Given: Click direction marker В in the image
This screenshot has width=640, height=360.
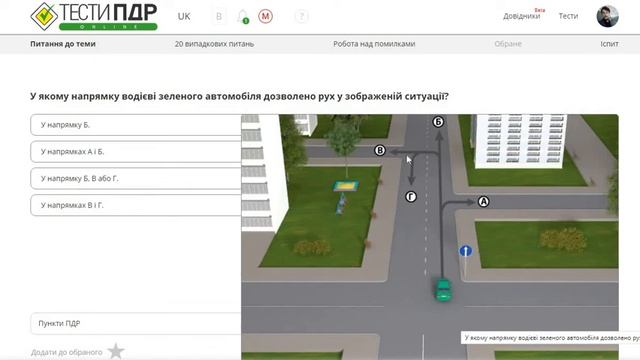Looking at the screenshot, I should 380,151.
